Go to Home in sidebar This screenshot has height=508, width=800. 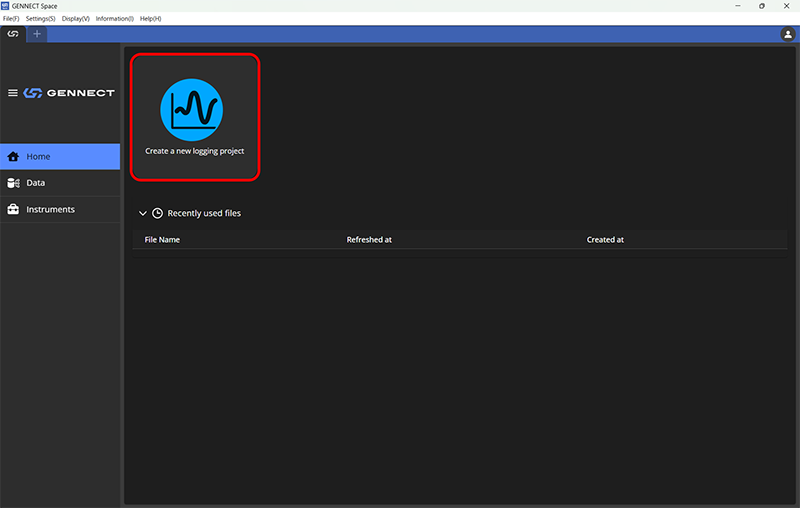click(x=60, y=157)
